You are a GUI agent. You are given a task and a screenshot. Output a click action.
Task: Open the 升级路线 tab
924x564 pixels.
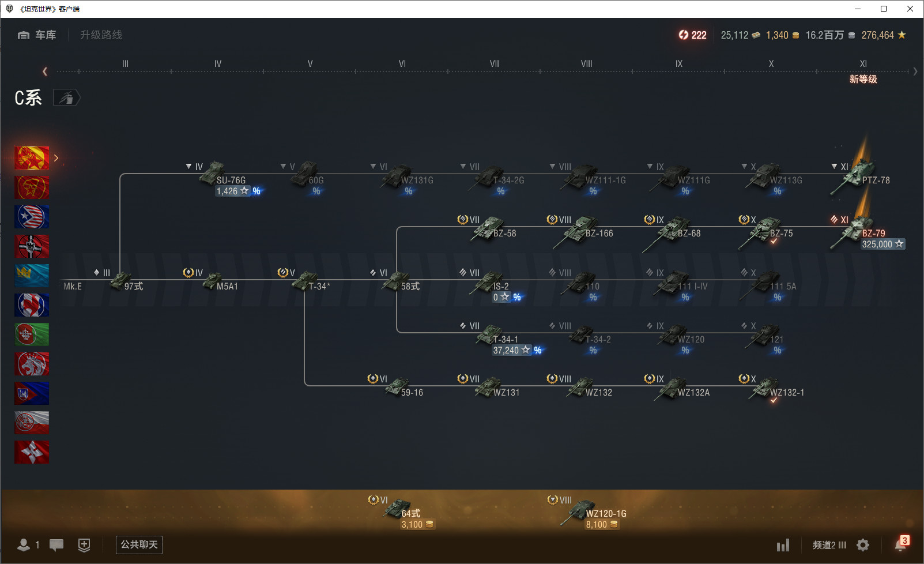point(101,35)
